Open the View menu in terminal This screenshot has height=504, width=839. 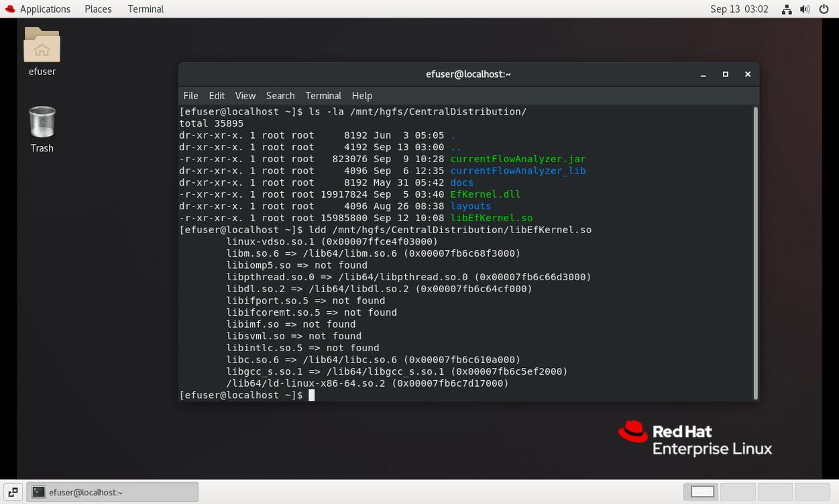coord(245,96)
